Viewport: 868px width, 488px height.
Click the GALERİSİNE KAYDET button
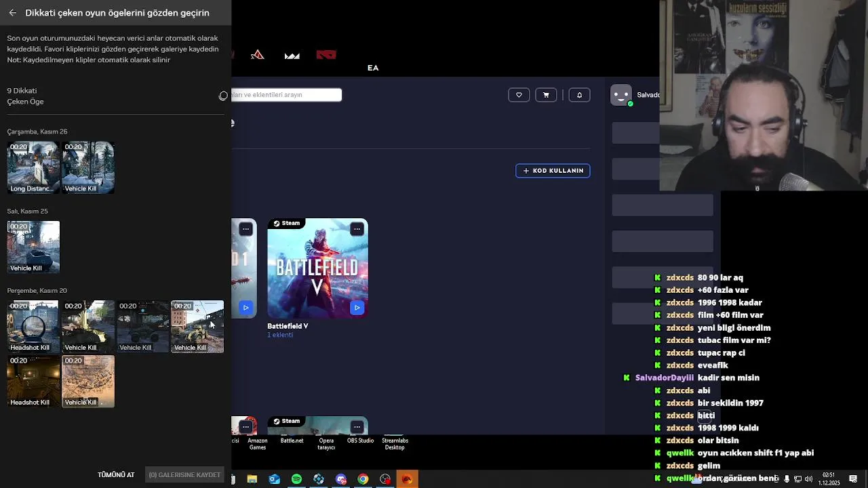coord(184,475)
